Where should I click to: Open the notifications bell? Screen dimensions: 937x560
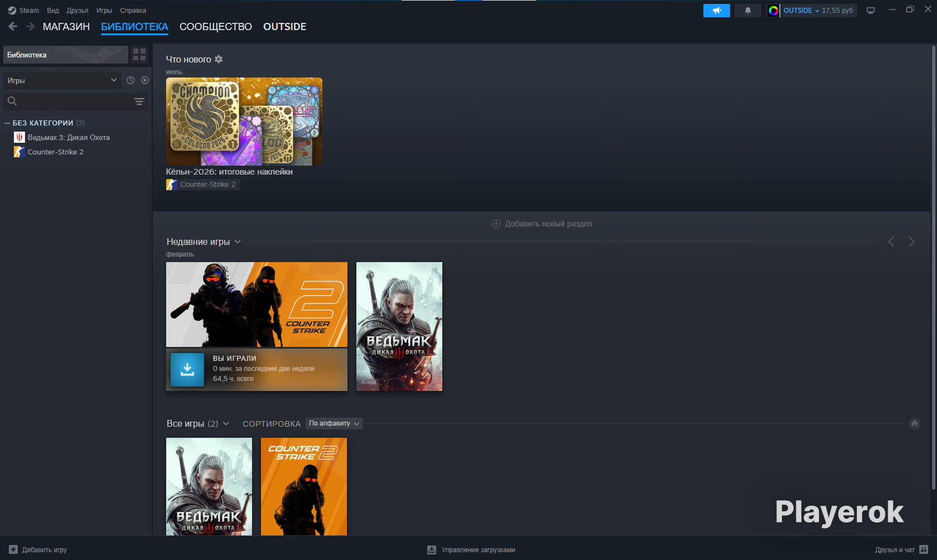tap(748, 11)
